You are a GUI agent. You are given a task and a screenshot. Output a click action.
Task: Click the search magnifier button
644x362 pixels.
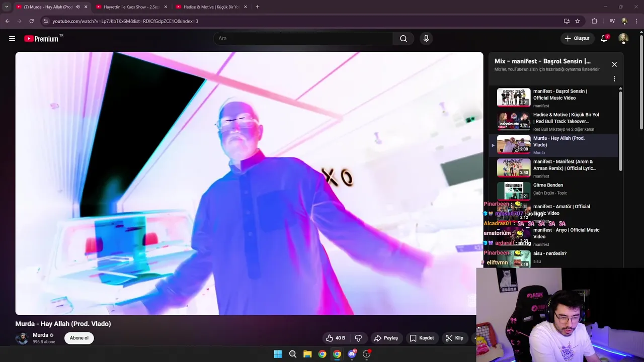click(x=404, y=39)
